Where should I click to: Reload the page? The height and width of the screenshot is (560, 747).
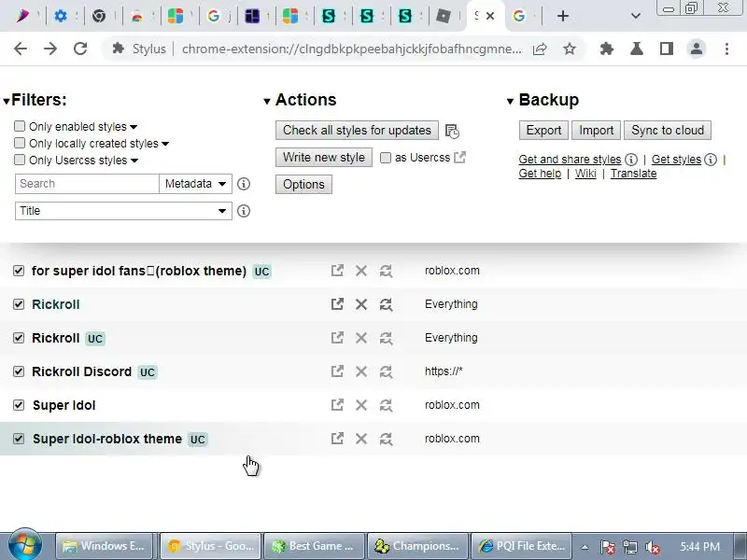point(80,49)
